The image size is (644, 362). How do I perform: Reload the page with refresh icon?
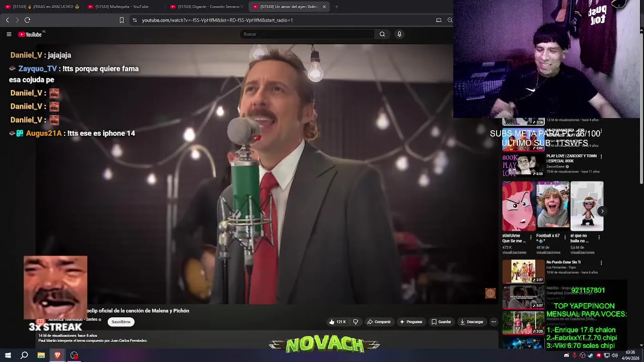27,20
